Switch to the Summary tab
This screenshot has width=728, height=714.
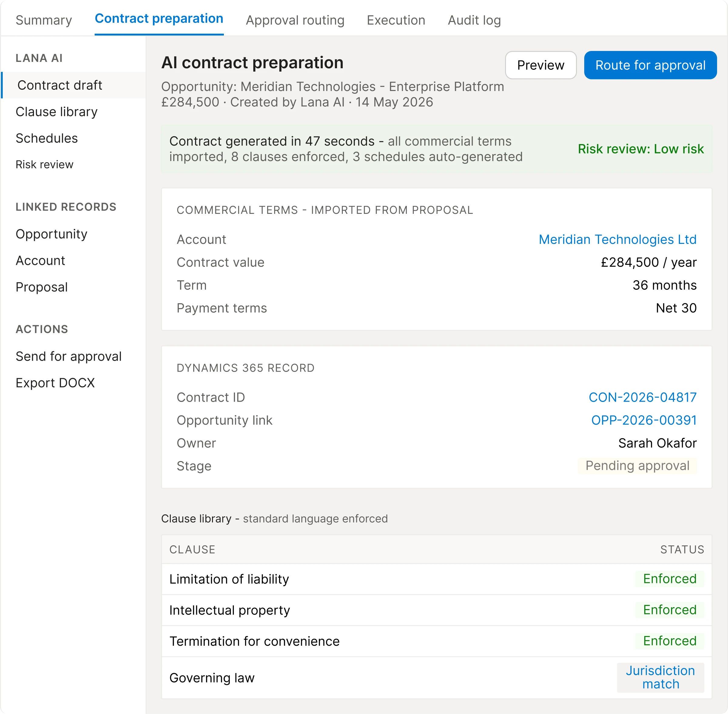click(43, 20)
